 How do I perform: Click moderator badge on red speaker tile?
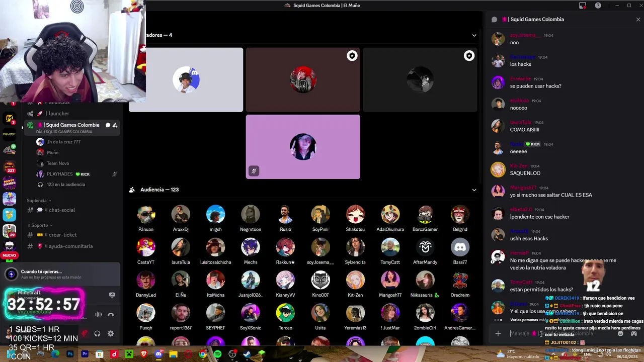coord(352,56)
